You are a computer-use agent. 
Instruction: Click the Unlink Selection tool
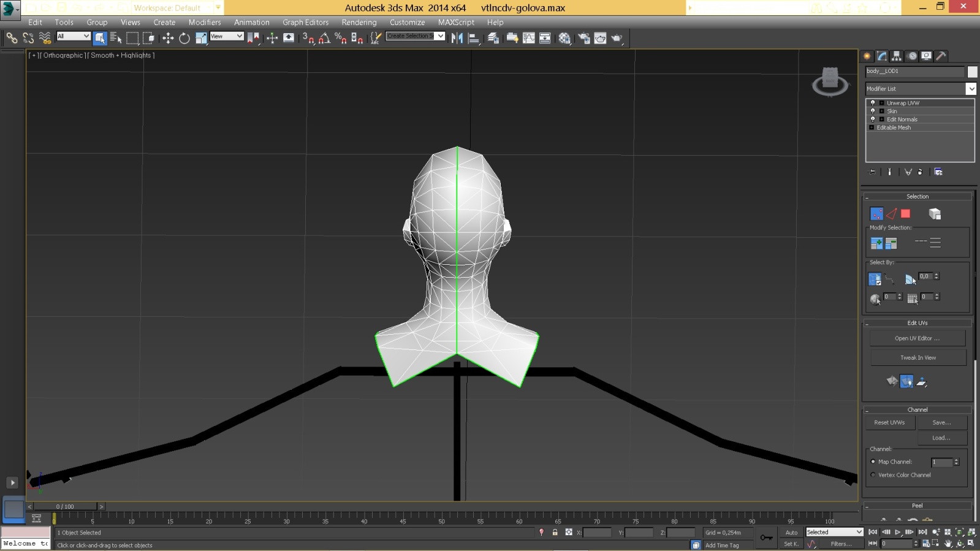(x=28, y=38)
